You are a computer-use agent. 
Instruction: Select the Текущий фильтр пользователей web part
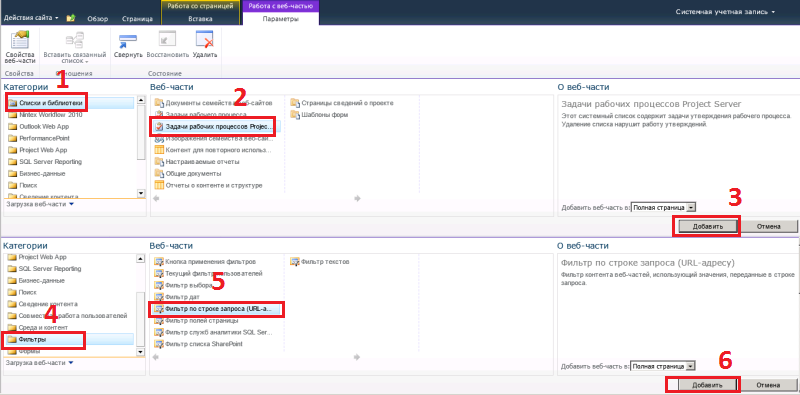208,274
